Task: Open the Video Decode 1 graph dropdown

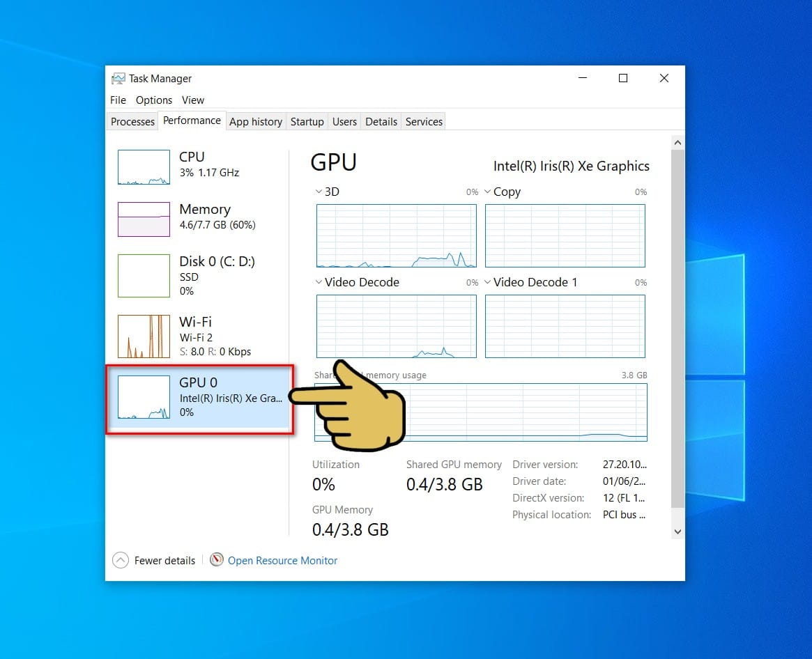Action: [x=487, y=282]
